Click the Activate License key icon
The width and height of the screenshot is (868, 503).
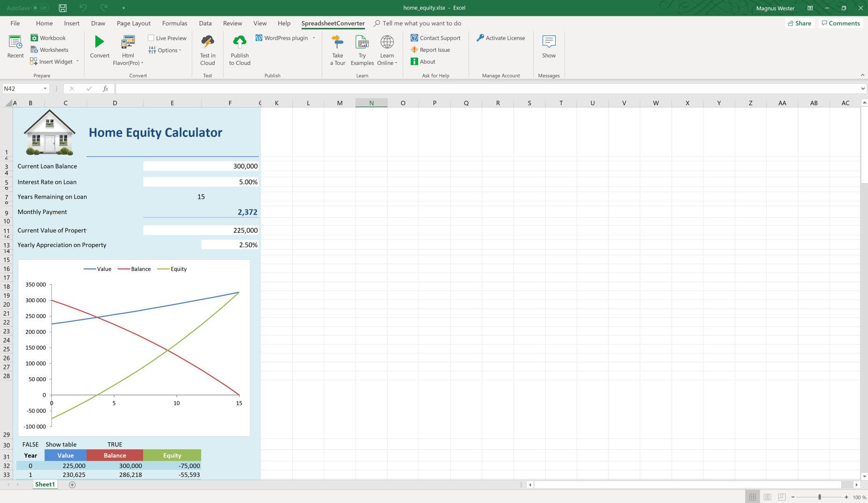(480, 38)
